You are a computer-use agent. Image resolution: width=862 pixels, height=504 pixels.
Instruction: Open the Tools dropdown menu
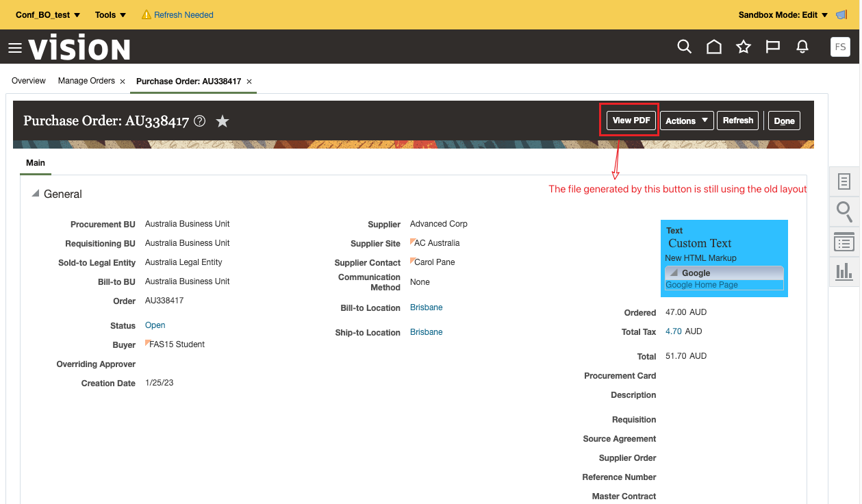point(110,14)
